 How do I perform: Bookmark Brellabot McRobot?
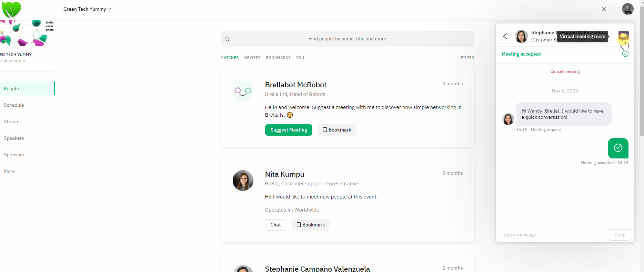337,130
